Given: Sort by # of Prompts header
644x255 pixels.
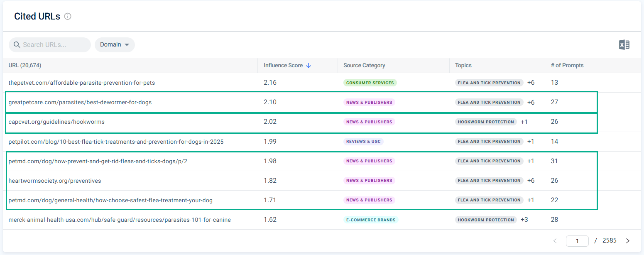Looking at the screenshot, I should click(567, 66).
